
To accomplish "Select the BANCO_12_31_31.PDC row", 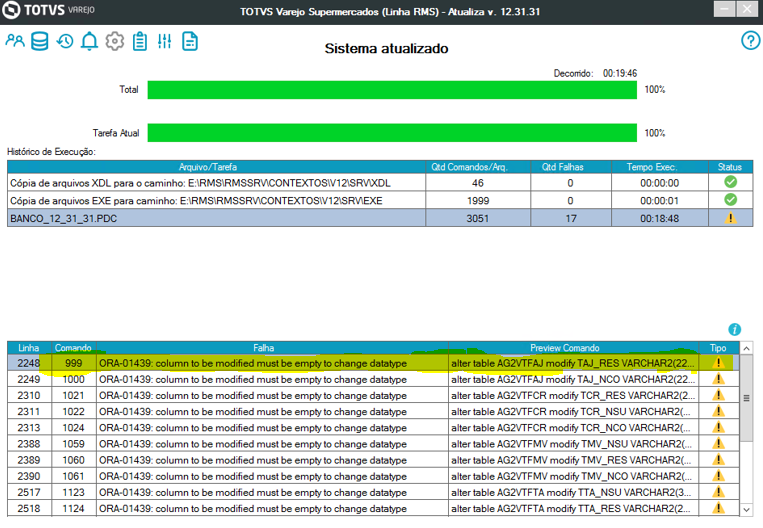I will 380,218.
